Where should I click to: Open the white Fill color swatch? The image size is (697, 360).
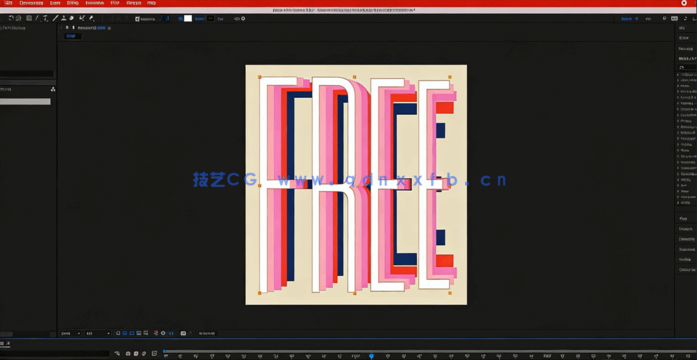(x=188, y=19)
